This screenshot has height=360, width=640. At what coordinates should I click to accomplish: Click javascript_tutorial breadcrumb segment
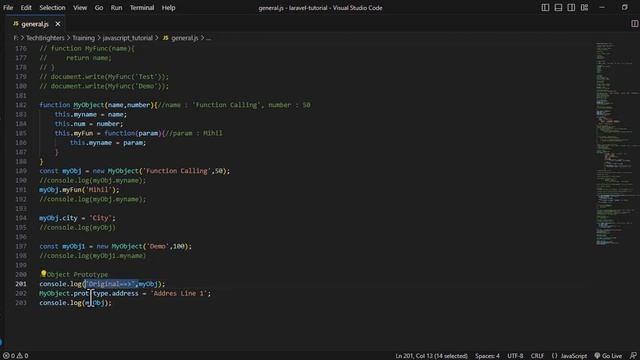[x=127, y=38]
